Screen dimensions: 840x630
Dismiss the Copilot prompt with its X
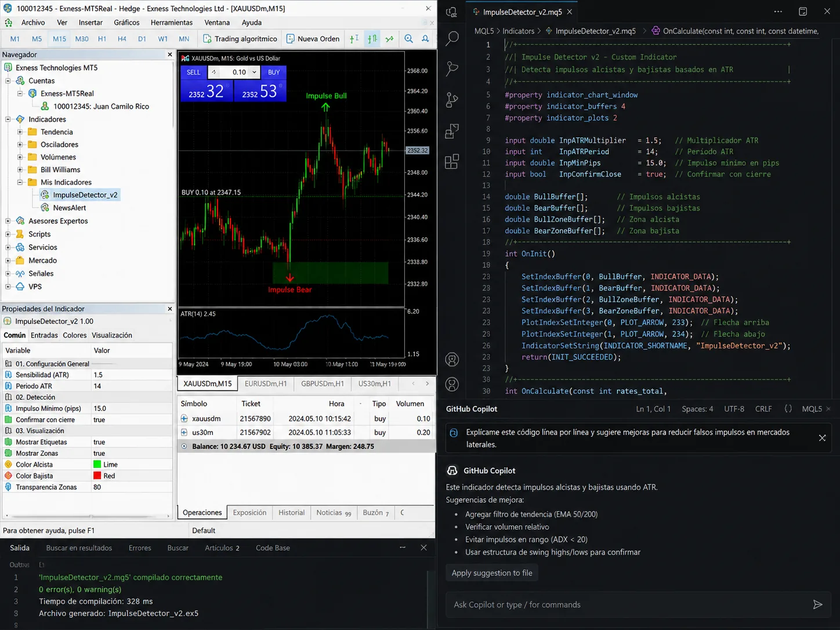pyautogui.click(x=822, y=438)
